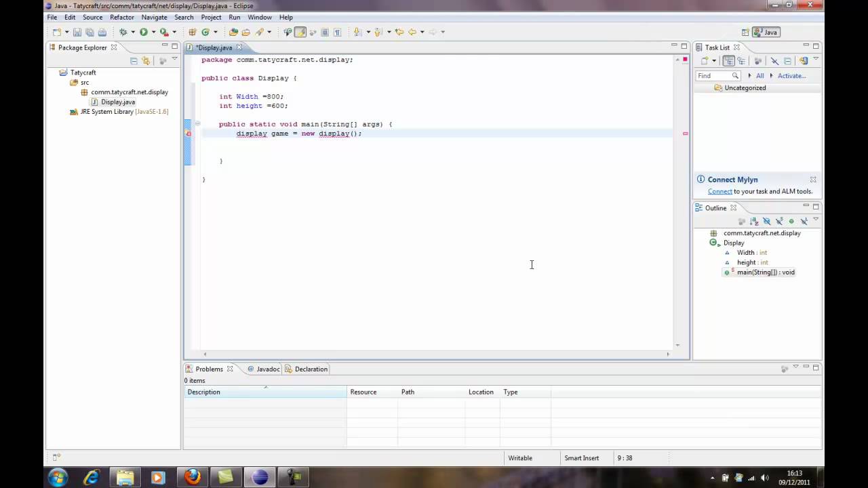
Task: Click the New Java Class icon
Action: (205, 32)
